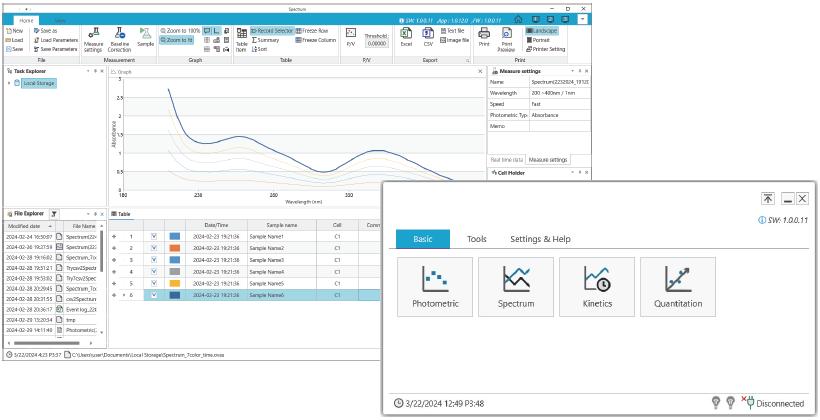This screenshot has width=820, height=420.
Task: Export as Image file
Action: coord(454,40)
